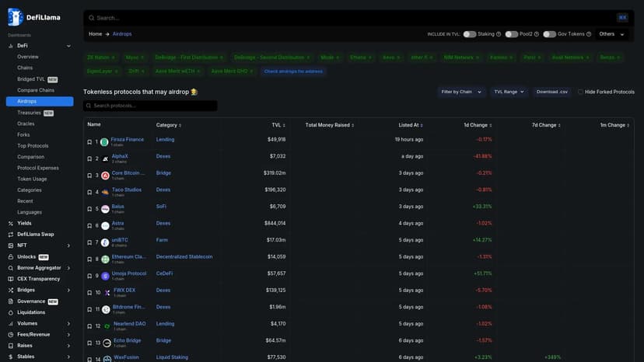Click the FWX DEX logo icon
Screen dimensions: 644x362
pos(107,292)
